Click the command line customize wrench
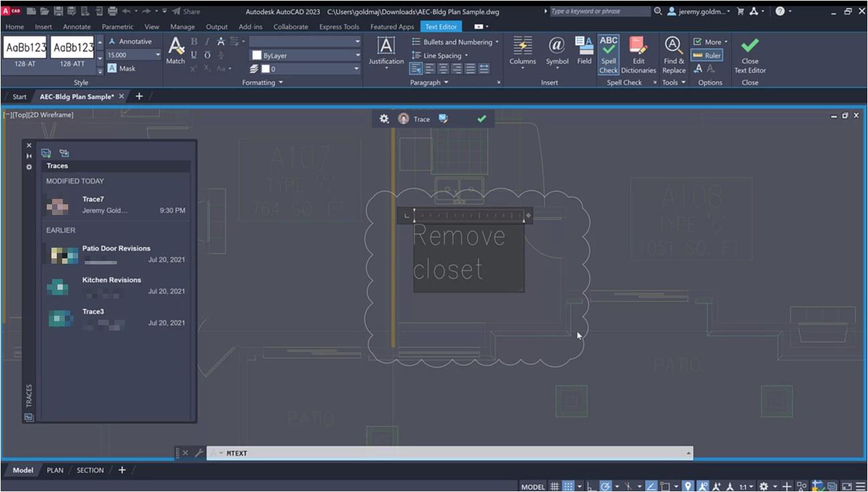 (x=199, y=453)
